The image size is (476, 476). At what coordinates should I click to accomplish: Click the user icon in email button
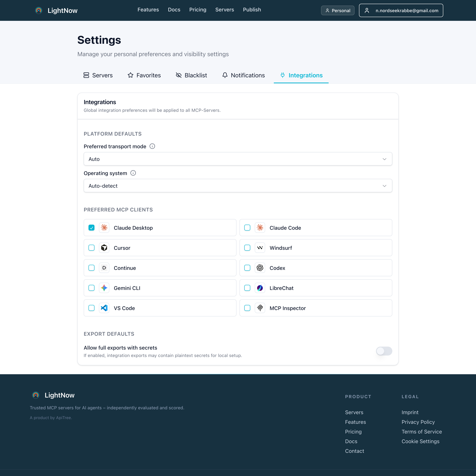367,10
